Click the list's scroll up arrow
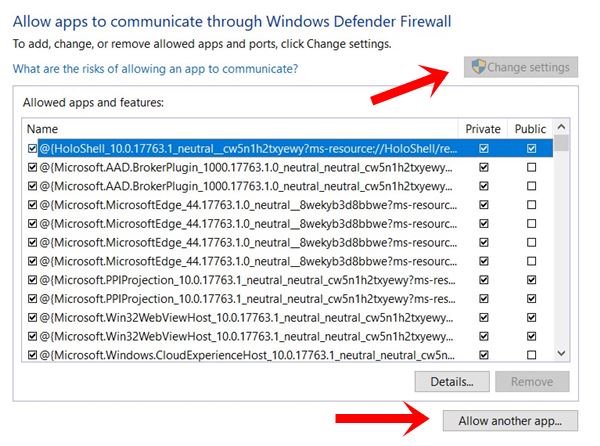The width and height of the screenshot is (600, 446). (561, 127)
